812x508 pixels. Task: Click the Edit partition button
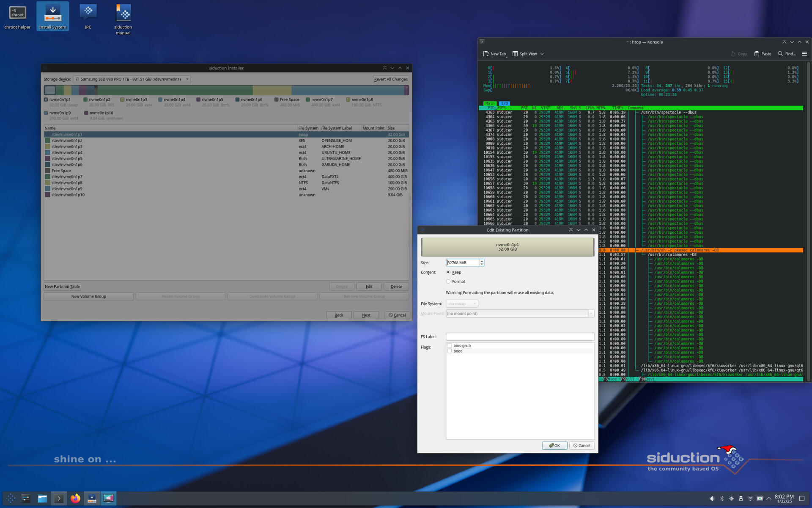369,287
